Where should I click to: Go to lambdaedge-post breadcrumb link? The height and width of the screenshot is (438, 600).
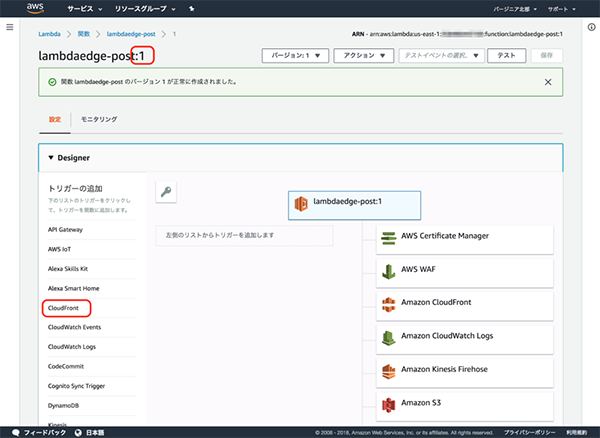(131, 34)
